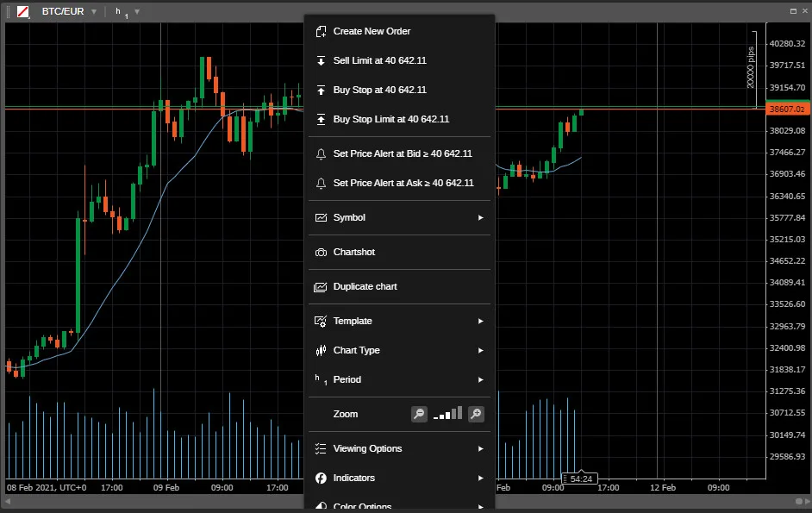Click the 20000 pips scale ruler

click(x=752, y=69)
